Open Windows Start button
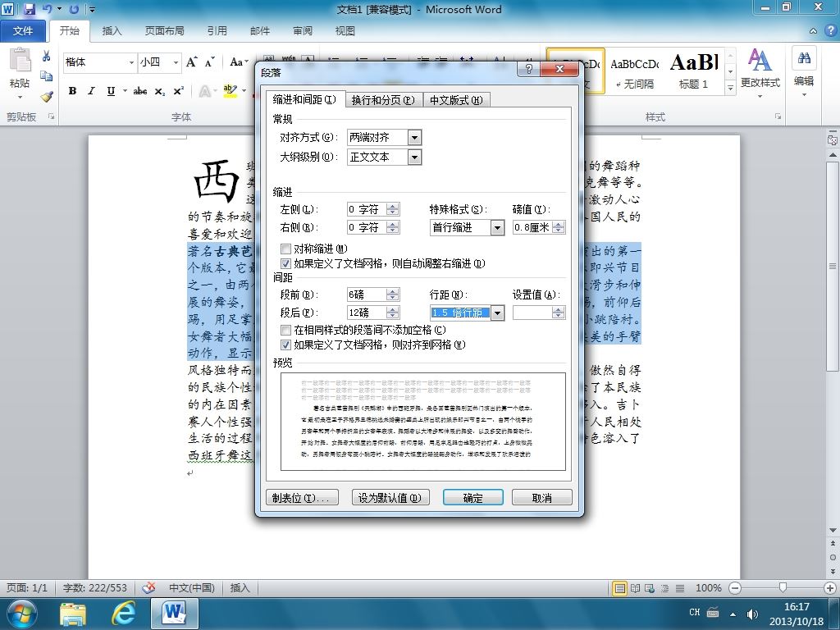The height and width of the screenshot is (630, 840). [x=21, y=614]
